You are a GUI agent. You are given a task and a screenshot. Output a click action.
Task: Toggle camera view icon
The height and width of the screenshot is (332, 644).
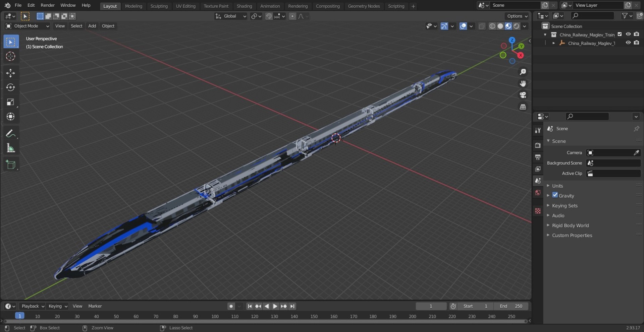(523, 95)
